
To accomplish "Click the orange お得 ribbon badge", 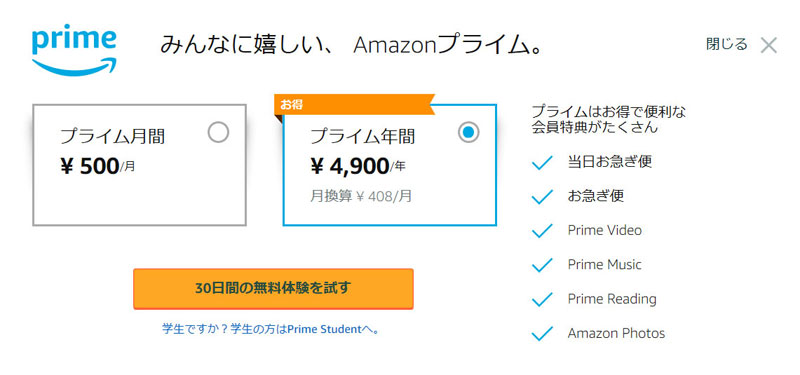I will pos(354,105).
